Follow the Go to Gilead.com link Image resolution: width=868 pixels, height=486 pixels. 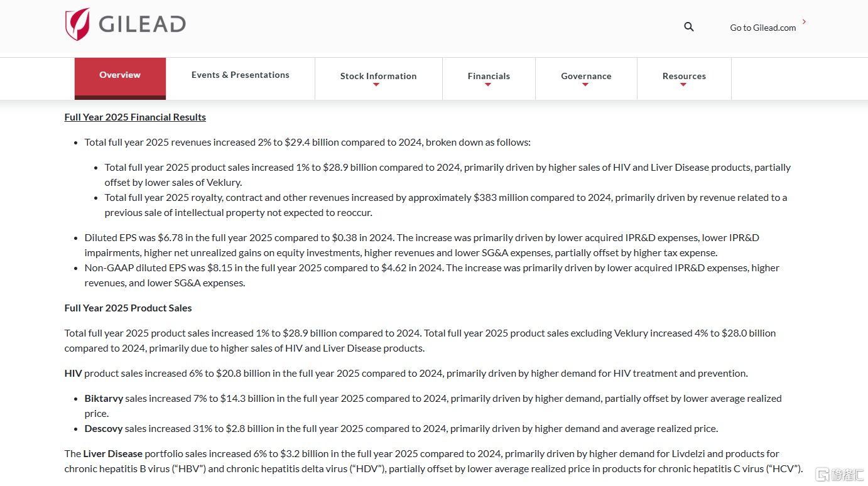point(763,28)
